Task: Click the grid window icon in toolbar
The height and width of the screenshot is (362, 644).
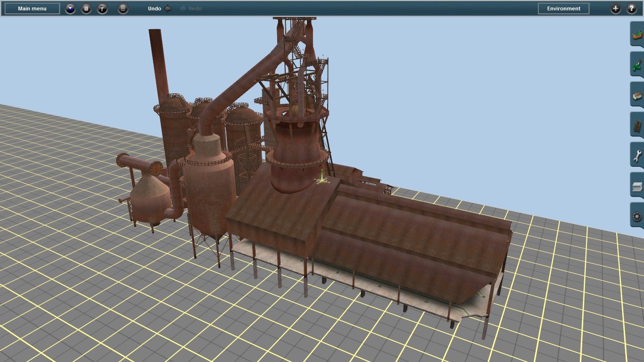Action: tap(123, 8)
